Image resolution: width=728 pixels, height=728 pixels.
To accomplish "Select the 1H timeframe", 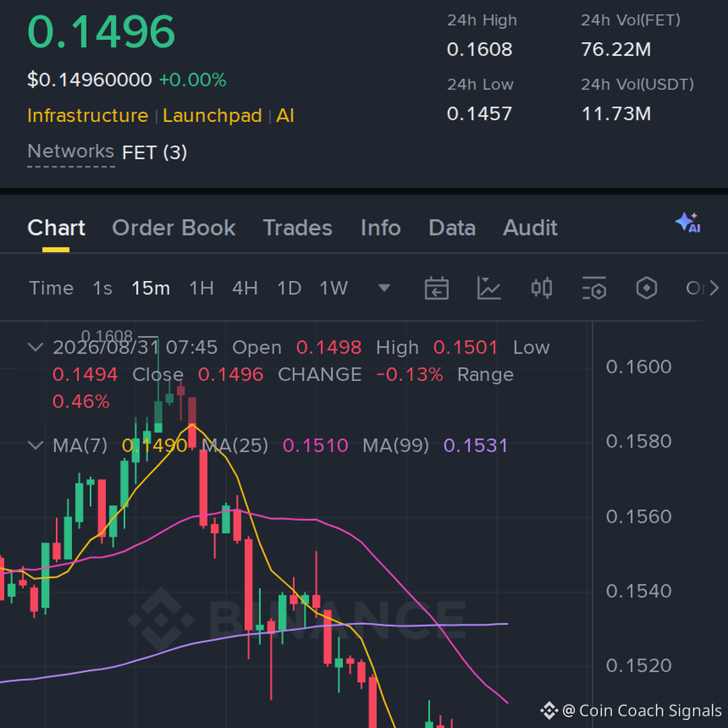I will [202, 289].
